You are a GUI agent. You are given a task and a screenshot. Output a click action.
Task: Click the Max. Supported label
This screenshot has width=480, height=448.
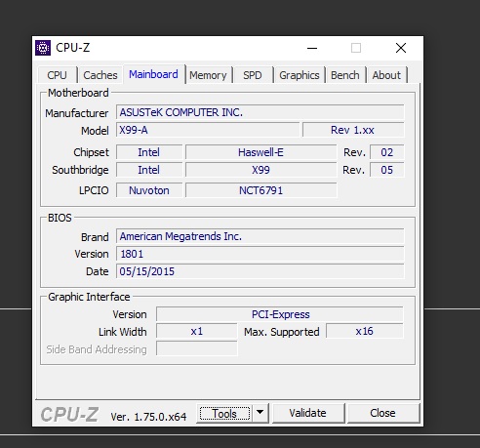(282, 332)
